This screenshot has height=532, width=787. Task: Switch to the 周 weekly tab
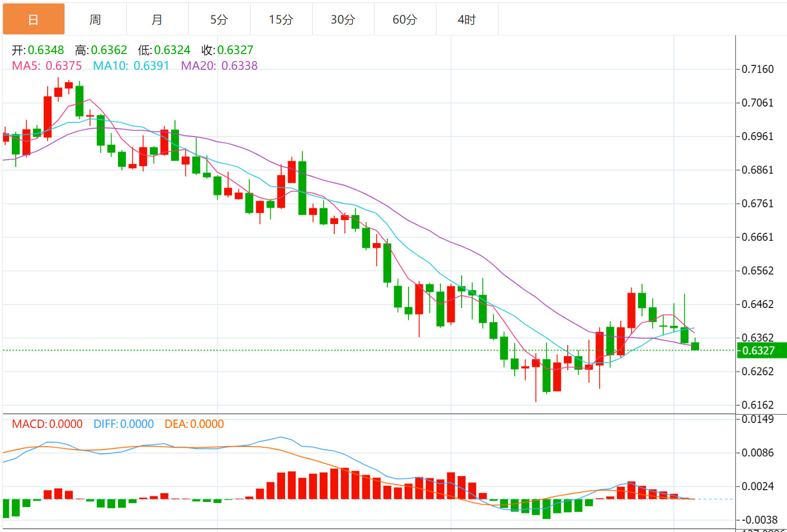click(95, 20)
